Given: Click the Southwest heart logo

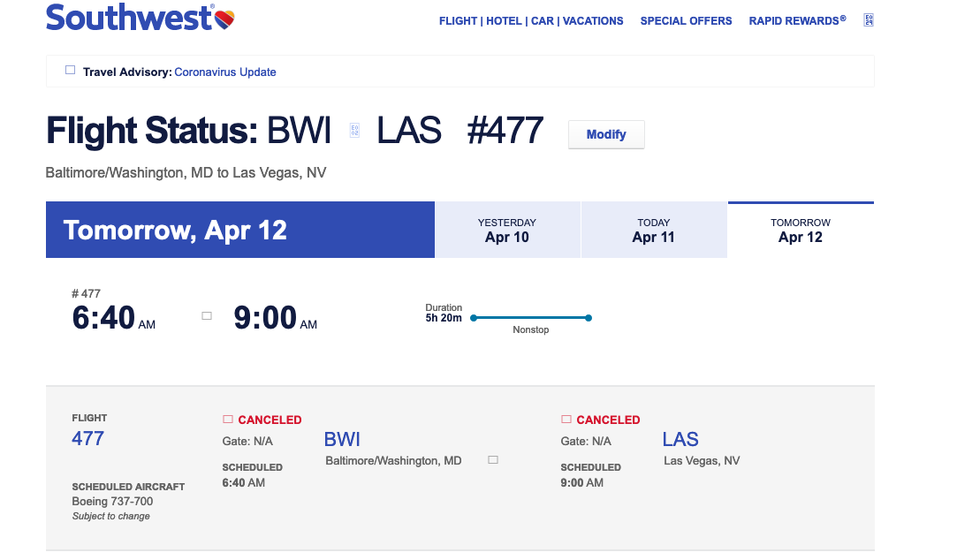Looking at the screenshot, I should point(224,18).
